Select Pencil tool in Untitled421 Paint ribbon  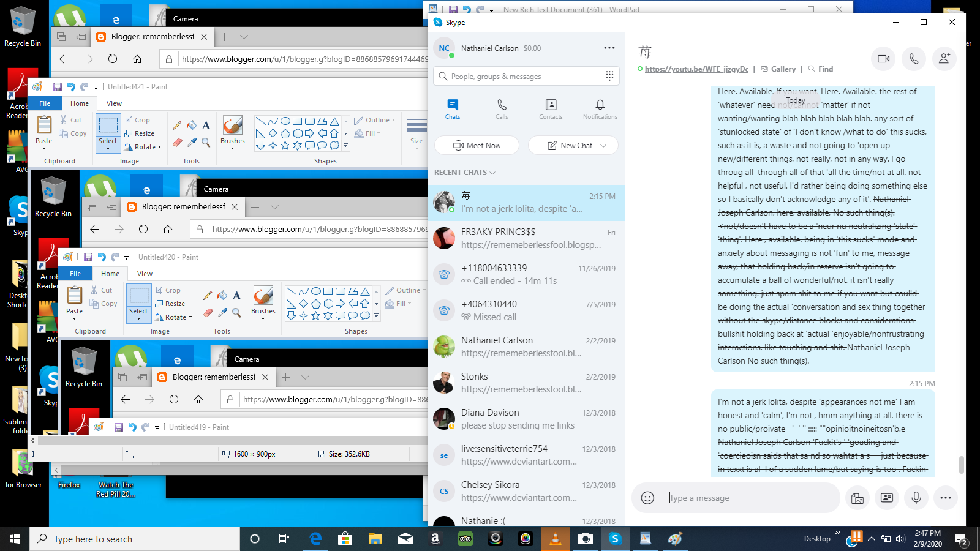pyautogui.click(x=177, y=126)
